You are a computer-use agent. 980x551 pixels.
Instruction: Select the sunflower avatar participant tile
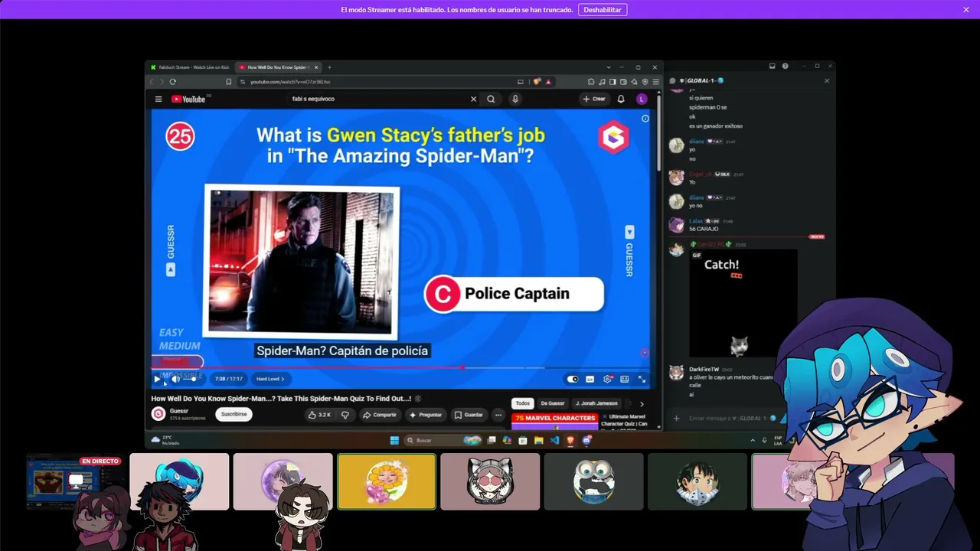tap(387, 481)
